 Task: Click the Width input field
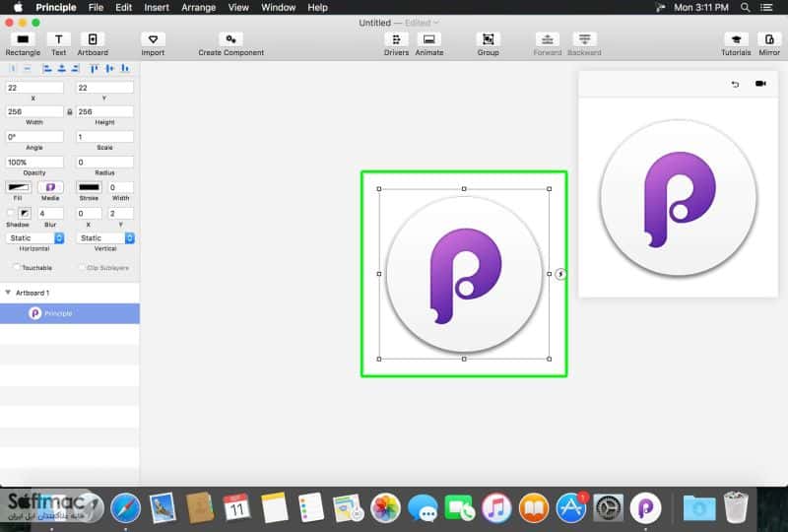tap(34, 111)
